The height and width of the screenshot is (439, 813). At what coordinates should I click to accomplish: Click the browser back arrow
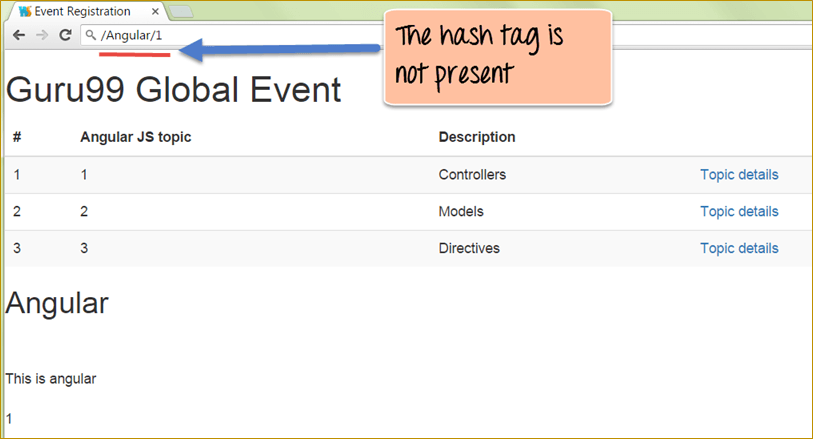click(19, 35)
